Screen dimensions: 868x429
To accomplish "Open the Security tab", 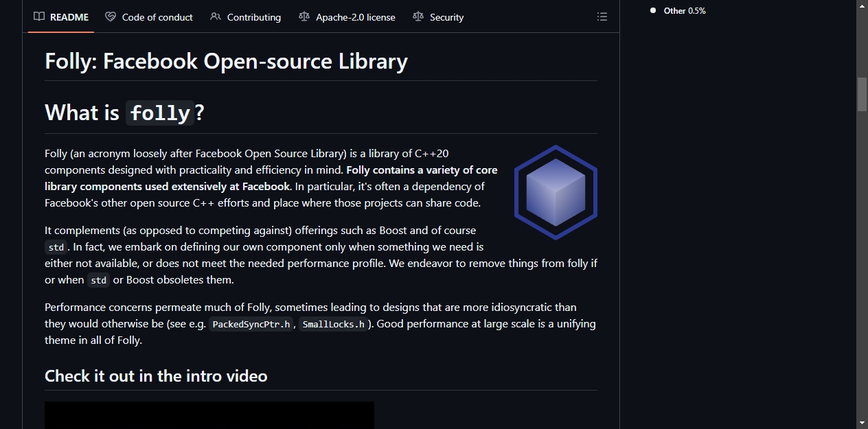I will click(438, 17).
